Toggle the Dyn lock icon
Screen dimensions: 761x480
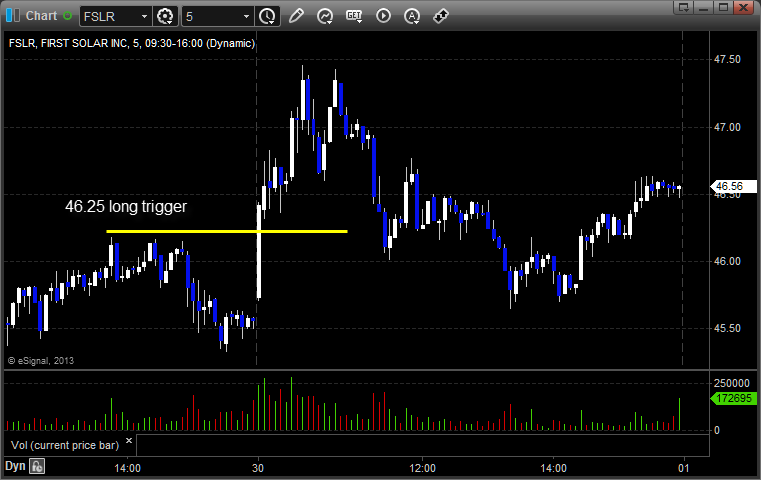pos(37,466)
